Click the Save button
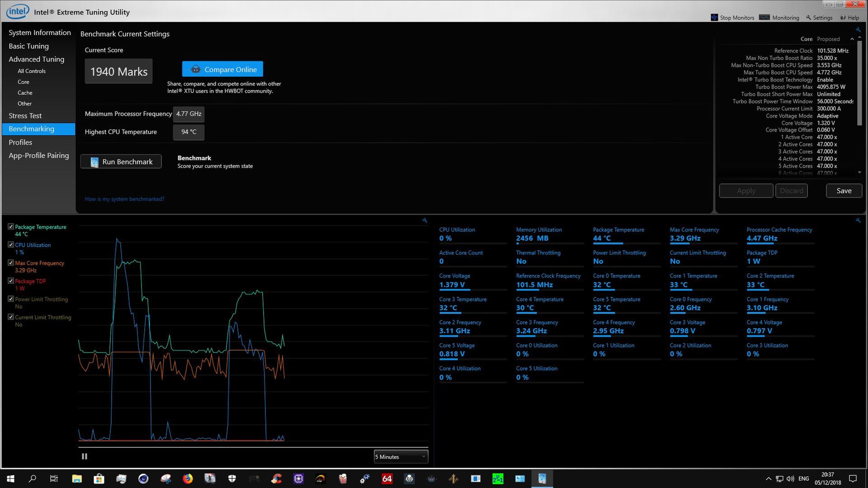Viewport: 868px width, 488px height. coord(844,191)
